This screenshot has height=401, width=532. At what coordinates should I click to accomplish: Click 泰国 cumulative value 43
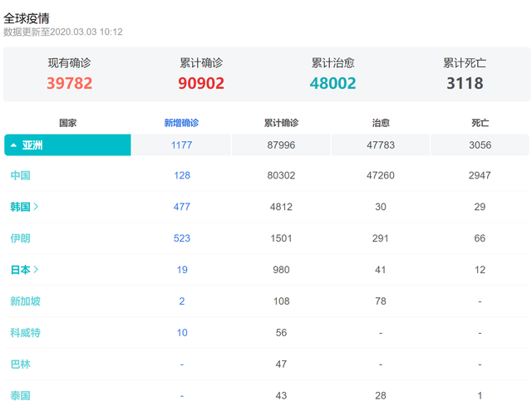pyautogui.click(x=281, y=395)
